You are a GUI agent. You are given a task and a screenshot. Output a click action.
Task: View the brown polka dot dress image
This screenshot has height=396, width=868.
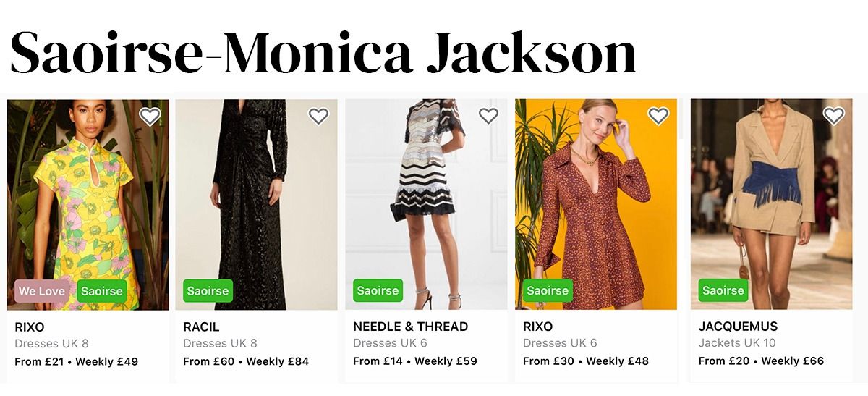(x=596, y=204)
